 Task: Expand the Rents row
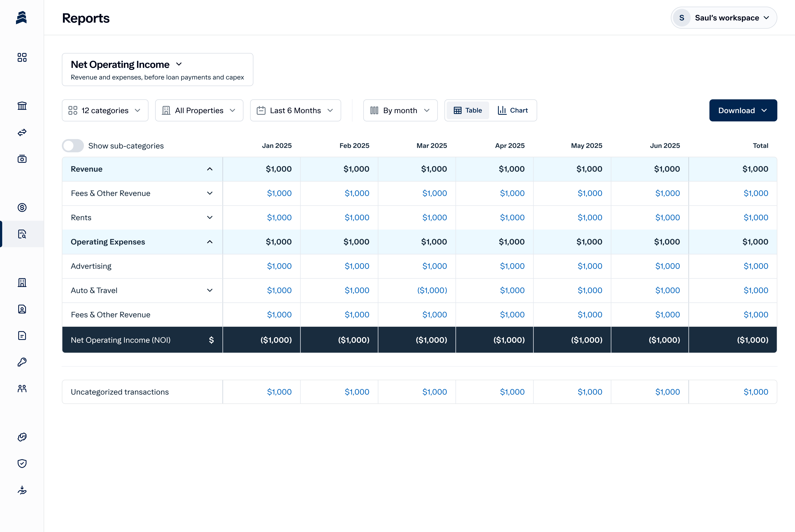point(210,217)
